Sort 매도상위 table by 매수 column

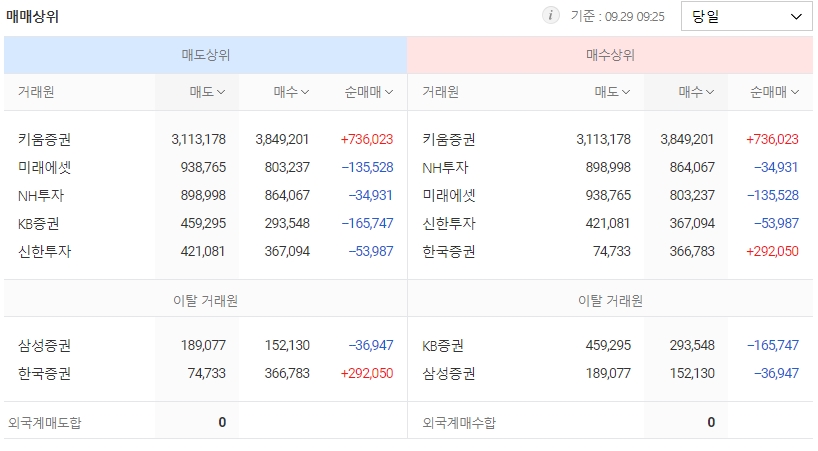(x=291, y=92)
